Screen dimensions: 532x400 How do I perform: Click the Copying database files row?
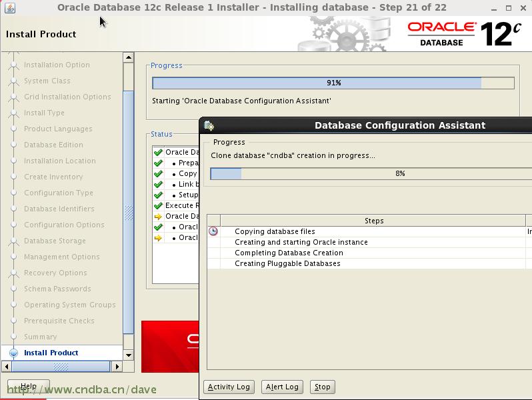click(369, 231)
